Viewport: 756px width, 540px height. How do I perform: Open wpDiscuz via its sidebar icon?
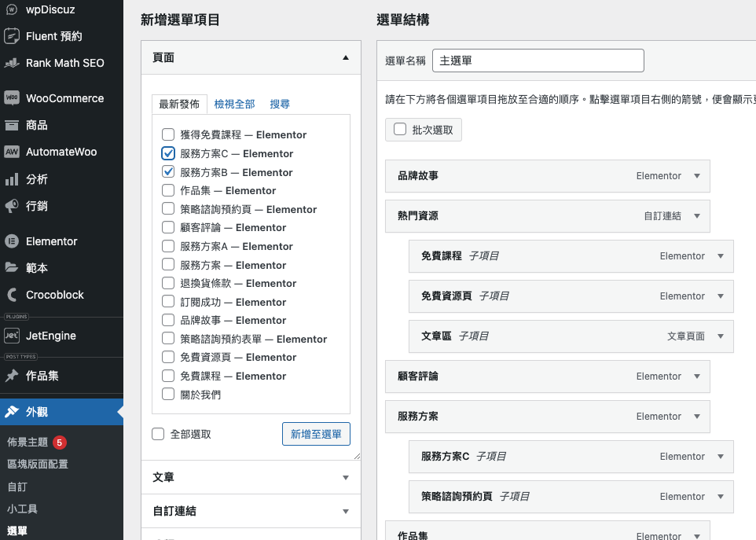12,9
